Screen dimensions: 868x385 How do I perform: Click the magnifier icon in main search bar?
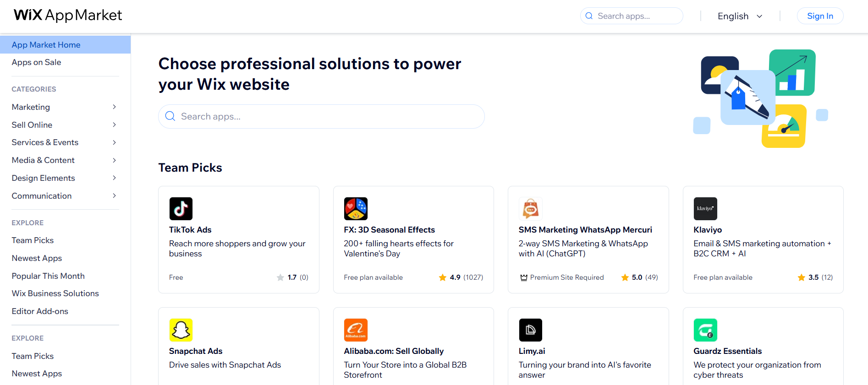170,116
